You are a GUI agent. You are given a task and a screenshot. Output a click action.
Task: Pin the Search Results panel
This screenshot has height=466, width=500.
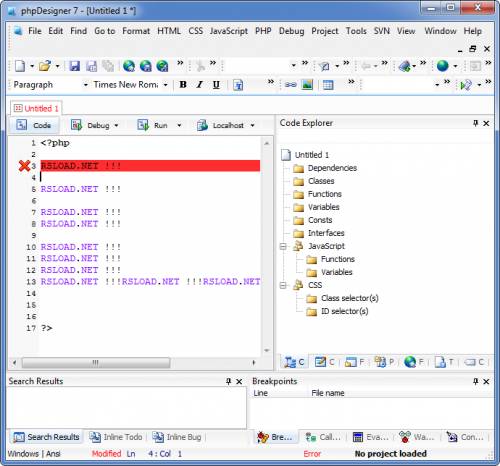pos(228,381)
